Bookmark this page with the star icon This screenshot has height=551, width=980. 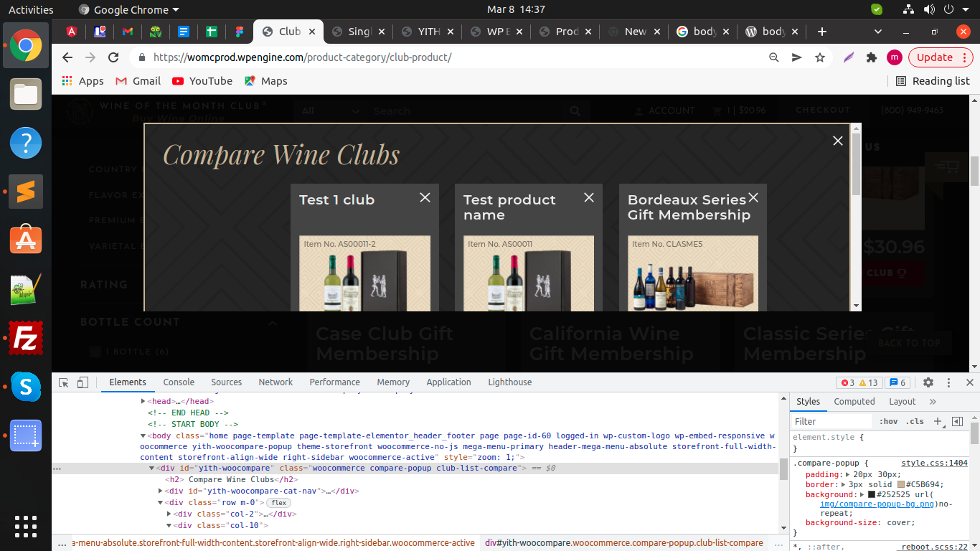click(820, 57)
